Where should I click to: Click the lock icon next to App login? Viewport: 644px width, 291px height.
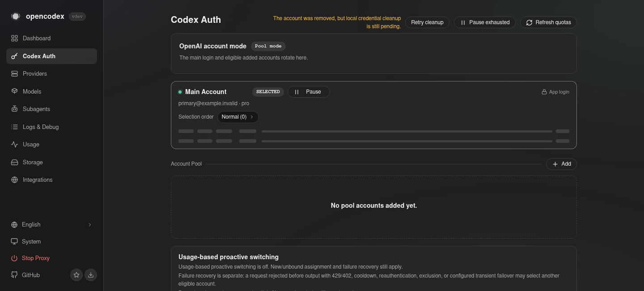point(544,92)
